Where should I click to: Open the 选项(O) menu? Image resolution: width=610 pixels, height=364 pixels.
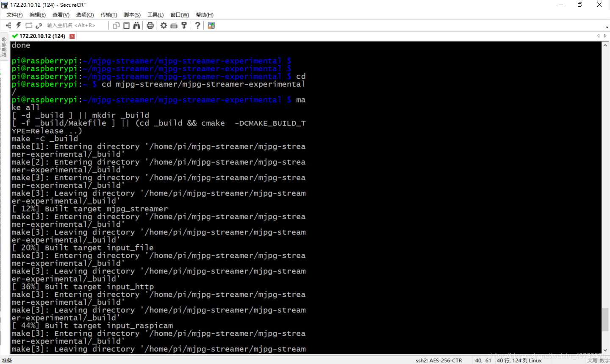click(85, 15)
